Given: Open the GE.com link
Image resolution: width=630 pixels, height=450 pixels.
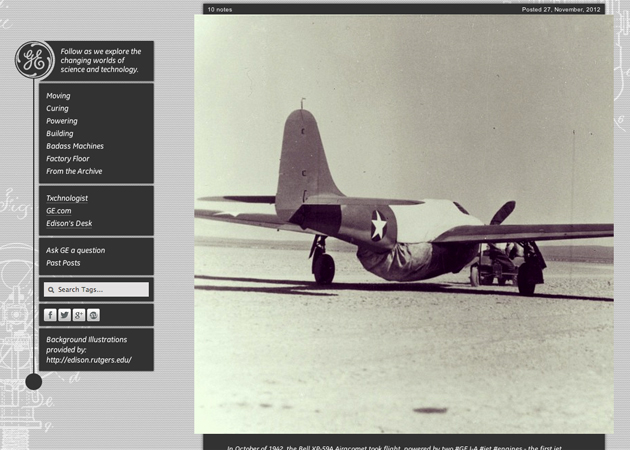Looking at the screenshot, I should tap(58, 211).
